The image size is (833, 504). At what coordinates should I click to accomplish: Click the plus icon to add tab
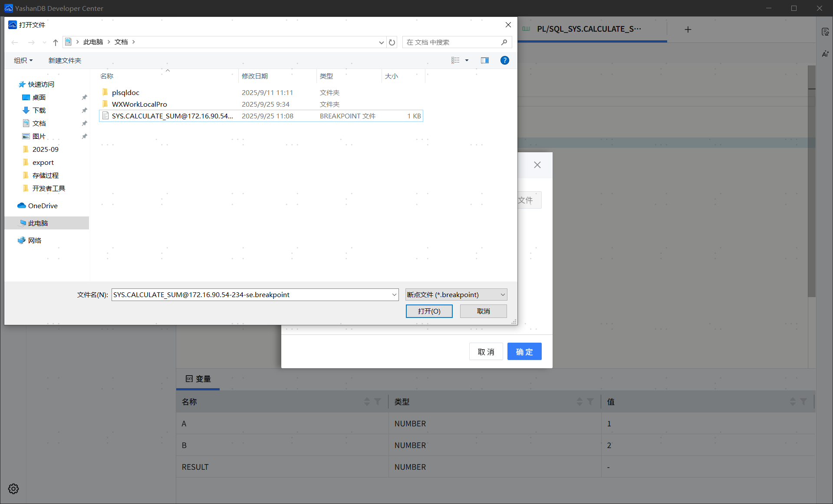pyautogui.click(x=688, y=29)
